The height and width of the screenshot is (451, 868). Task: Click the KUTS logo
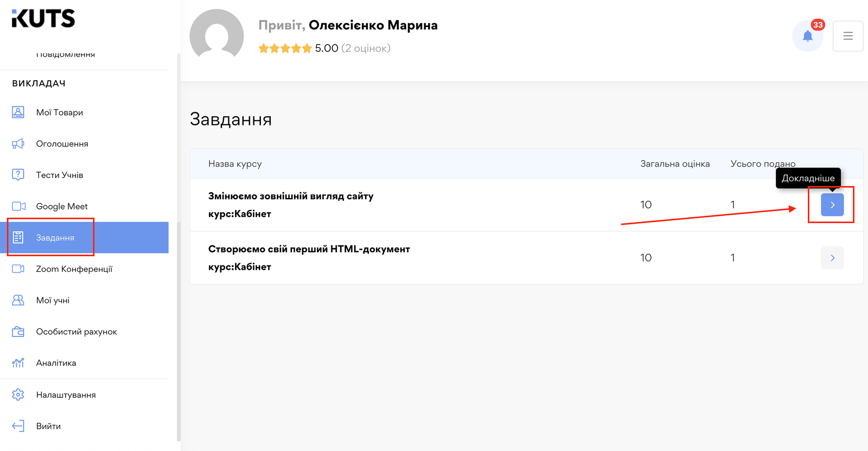43,18
